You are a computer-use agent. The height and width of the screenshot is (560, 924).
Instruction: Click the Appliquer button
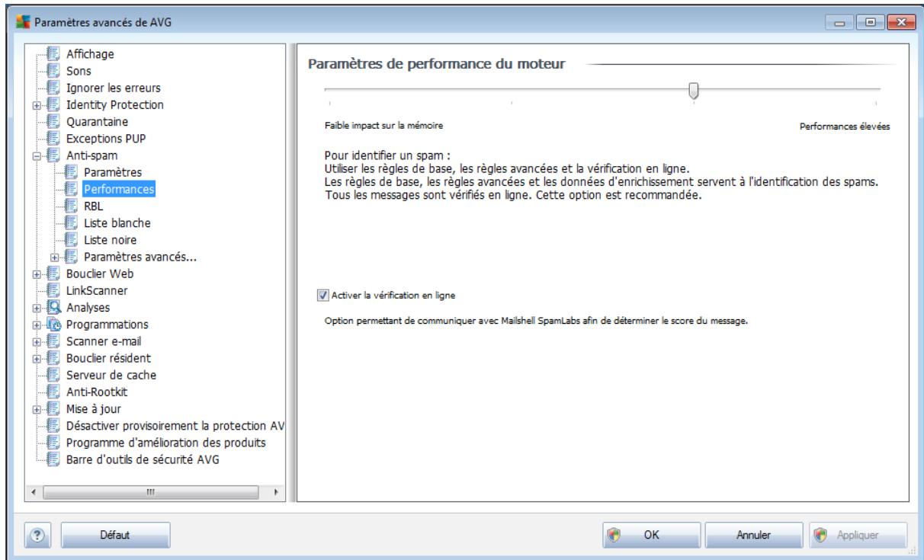click(x=858, y=536)
